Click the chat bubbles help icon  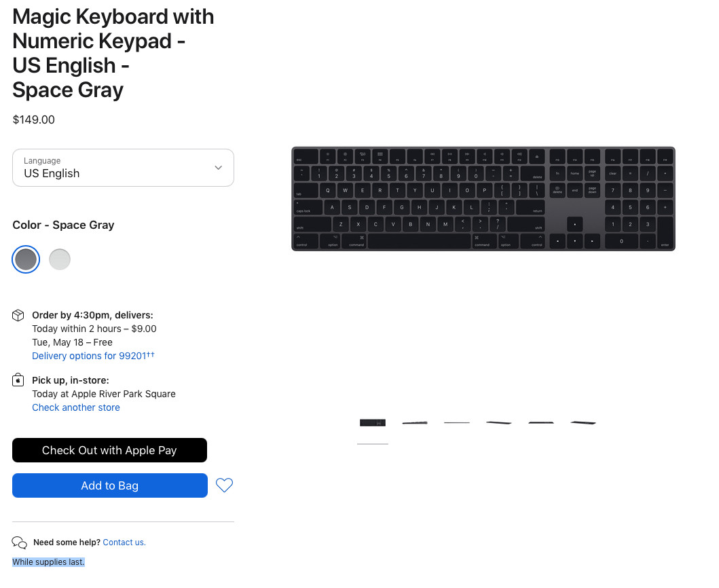(x=20, y=543)
